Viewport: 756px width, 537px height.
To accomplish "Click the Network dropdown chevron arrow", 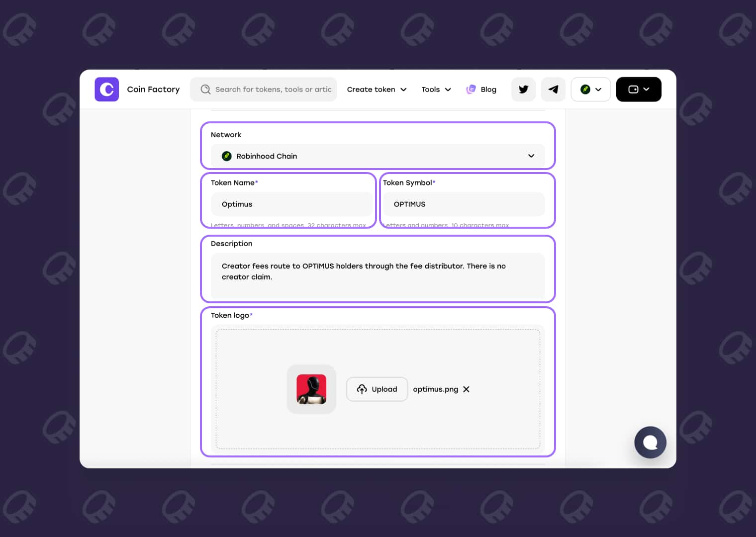I will (x=531, y=156).
